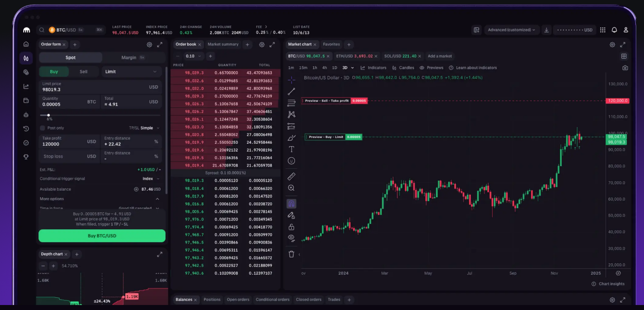Open the brush drawing tool
This screenshot has height=310, width=644.
291,137
